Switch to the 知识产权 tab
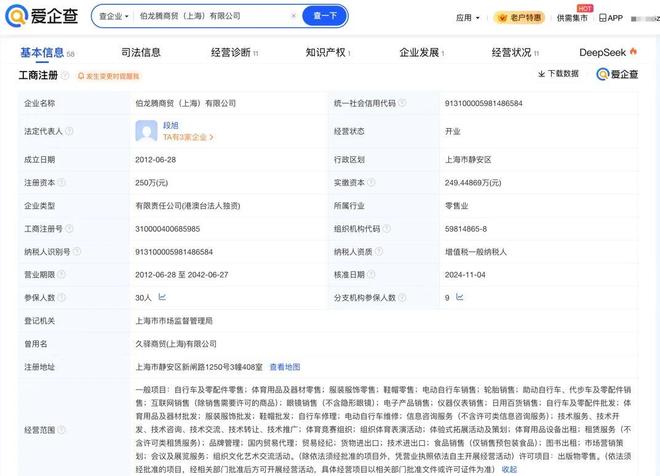 tap(328, 53)
